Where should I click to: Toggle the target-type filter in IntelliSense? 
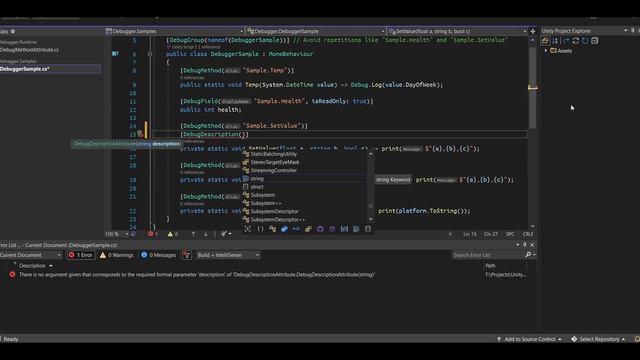(x=248, y=229)
